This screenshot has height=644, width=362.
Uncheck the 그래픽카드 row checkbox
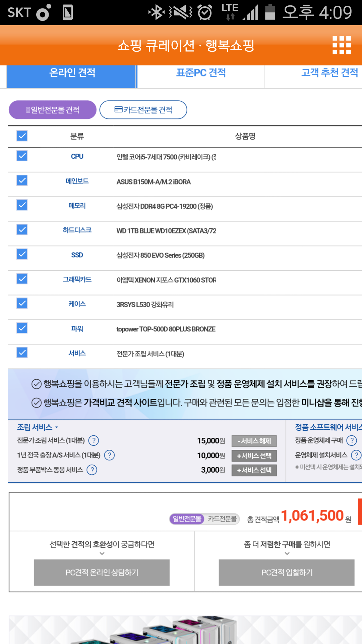[x=22, y=279]
